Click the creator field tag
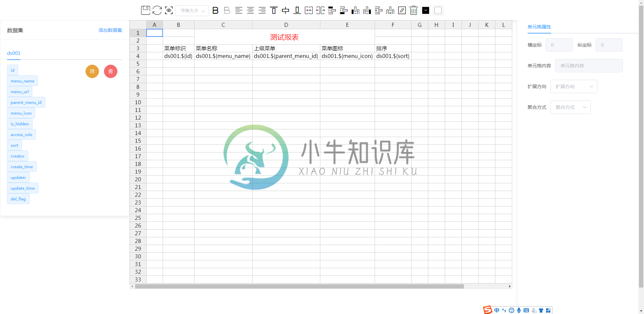 [x=17, y=156]
